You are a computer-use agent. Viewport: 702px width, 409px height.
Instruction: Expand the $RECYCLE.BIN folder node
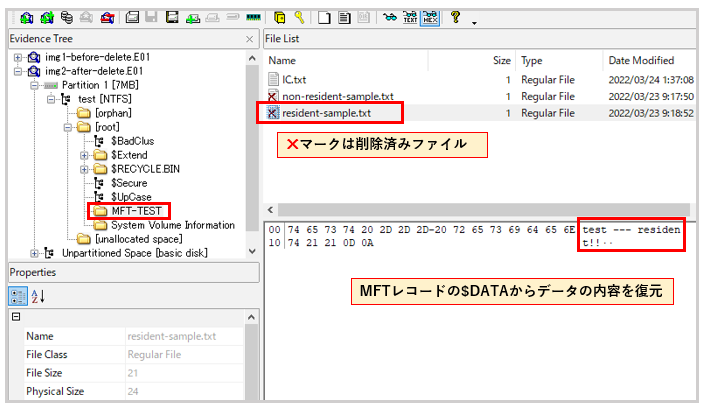84,169
